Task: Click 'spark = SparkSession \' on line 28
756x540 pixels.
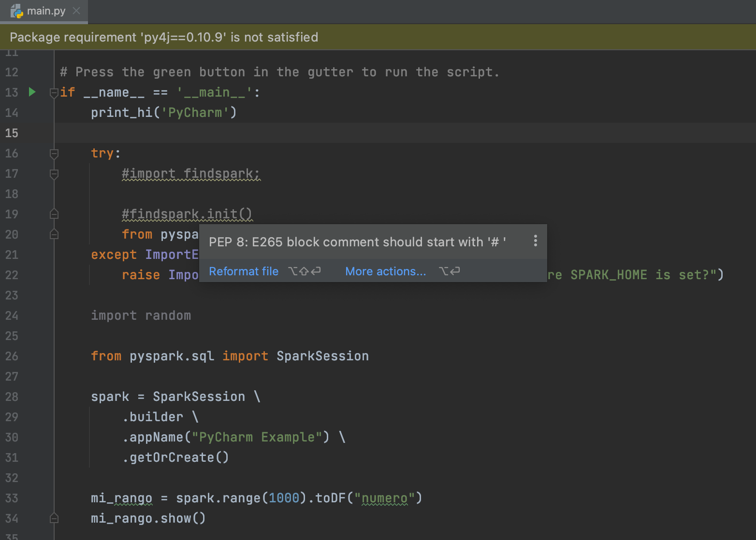Action: 176,397
